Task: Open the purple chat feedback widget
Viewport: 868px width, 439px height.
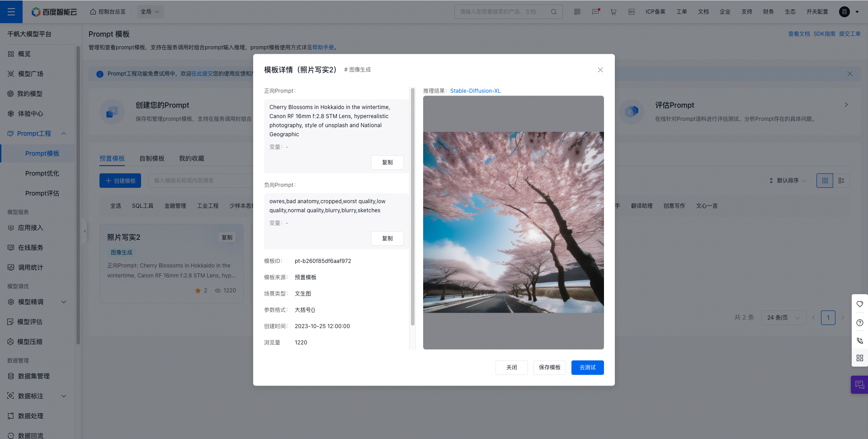Action: point(859,385)
